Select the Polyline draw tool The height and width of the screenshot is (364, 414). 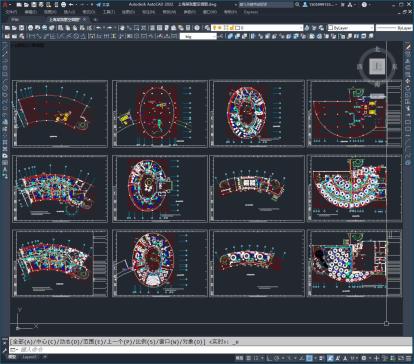click(5, 60)
